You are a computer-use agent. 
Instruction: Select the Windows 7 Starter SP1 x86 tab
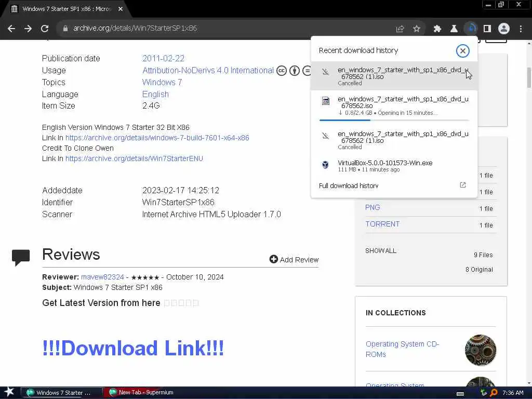tap(66, 9)
